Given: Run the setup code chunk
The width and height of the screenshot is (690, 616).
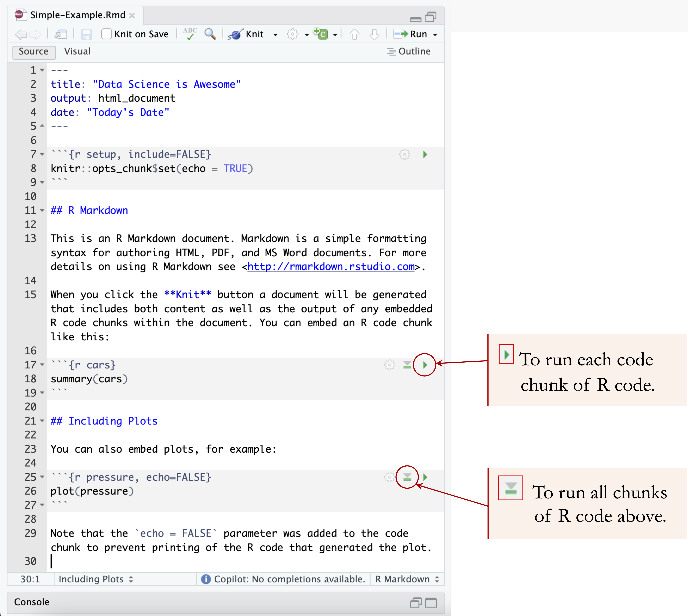Looking at the screenshot, I should pyautogui.click(x=425, y=155).
